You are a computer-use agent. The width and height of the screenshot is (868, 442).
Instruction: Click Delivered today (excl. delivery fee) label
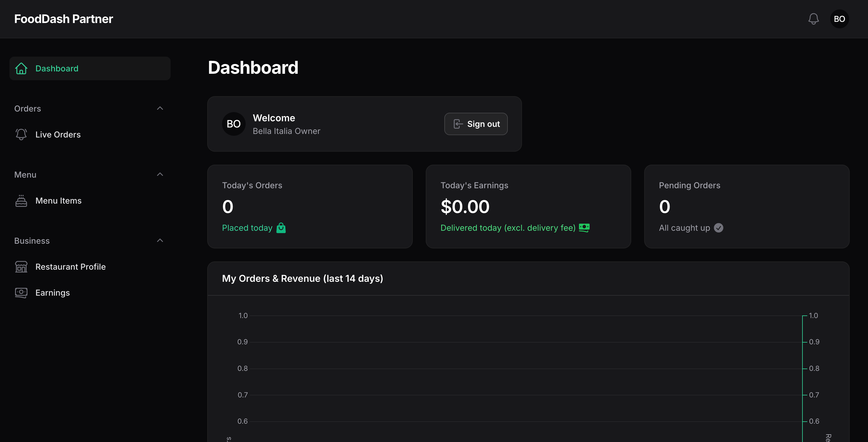(x=508, y=228)
